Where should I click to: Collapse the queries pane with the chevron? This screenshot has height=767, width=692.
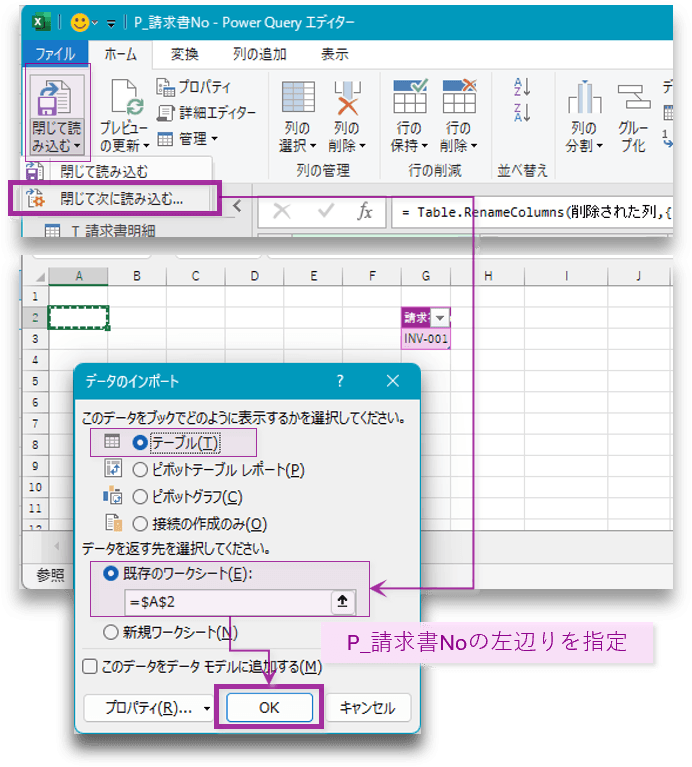[x=237, y=206]
